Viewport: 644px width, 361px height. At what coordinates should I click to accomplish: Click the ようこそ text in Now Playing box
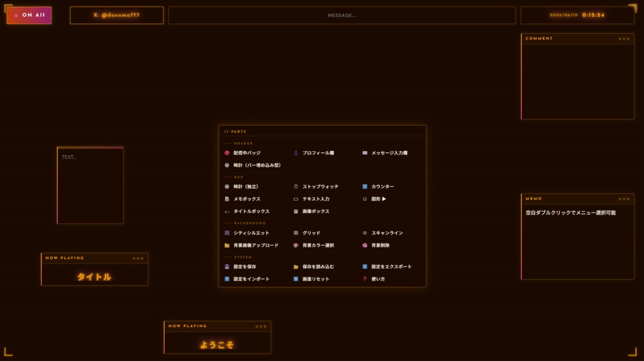point(217,345)
